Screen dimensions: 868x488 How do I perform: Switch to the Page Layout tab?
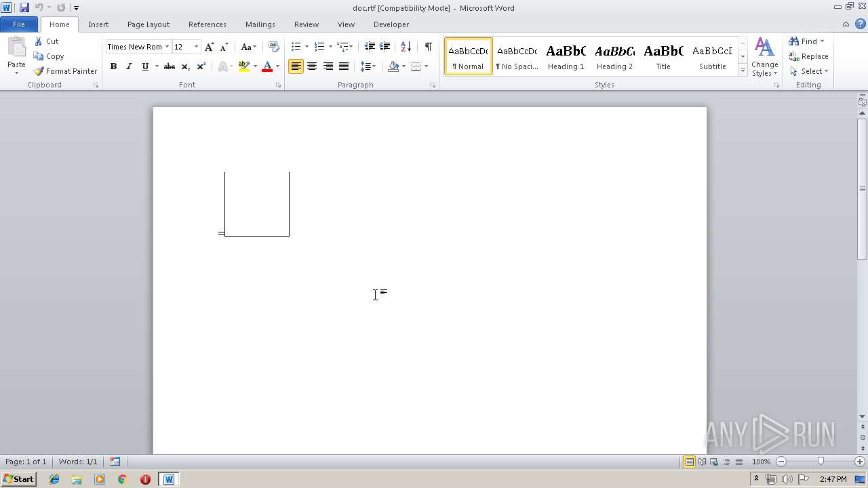click(x=149, y=24)
